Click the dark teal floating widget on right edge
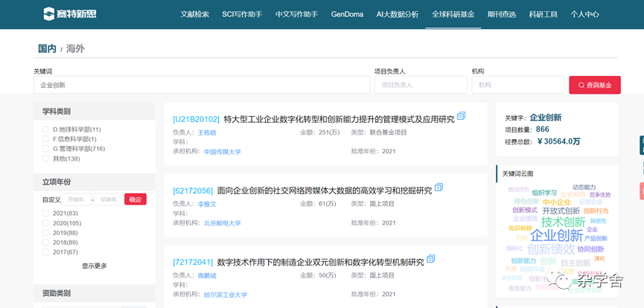644x308 pixels. [640, 145]
